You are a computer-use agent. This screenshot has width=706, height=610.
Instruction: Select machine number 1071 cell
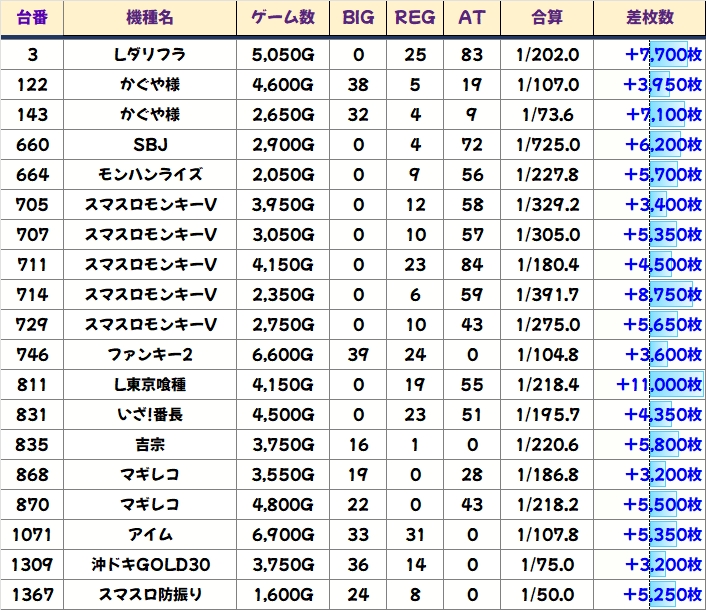coord(32,535)
